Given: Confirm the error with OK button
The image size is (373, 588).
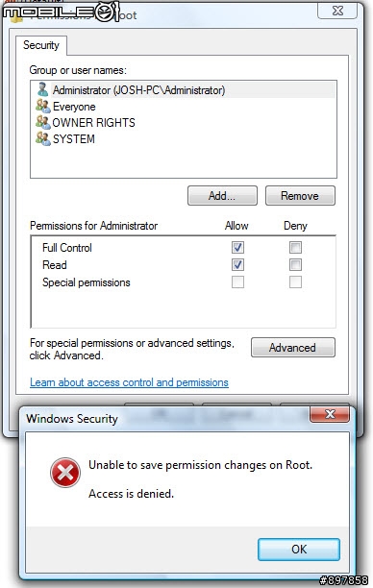Looking at the screenshot, I should (299, 550).
